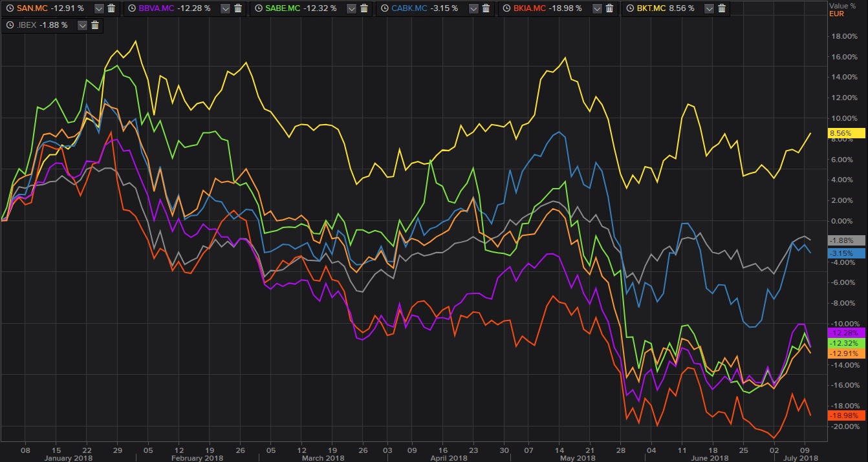
Task: Delete the BBVA.MC series via its trash icon
Action: (x=238, y=9)
